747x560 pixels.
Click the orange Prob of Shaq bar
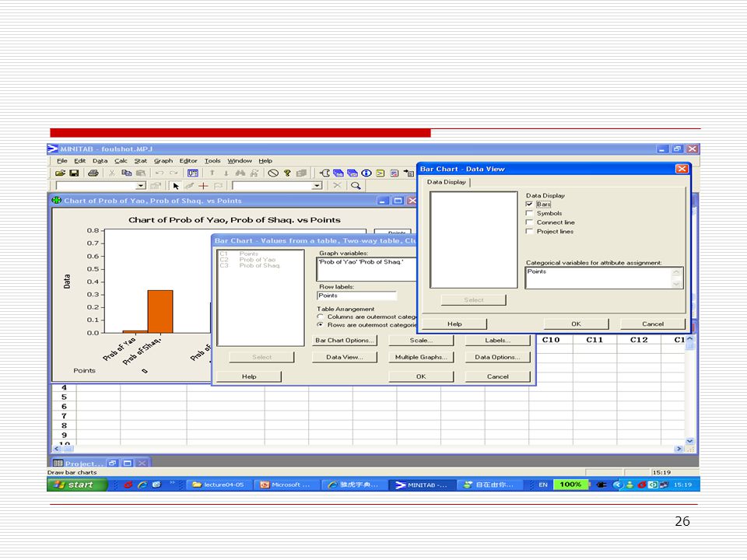pos(160,311)
